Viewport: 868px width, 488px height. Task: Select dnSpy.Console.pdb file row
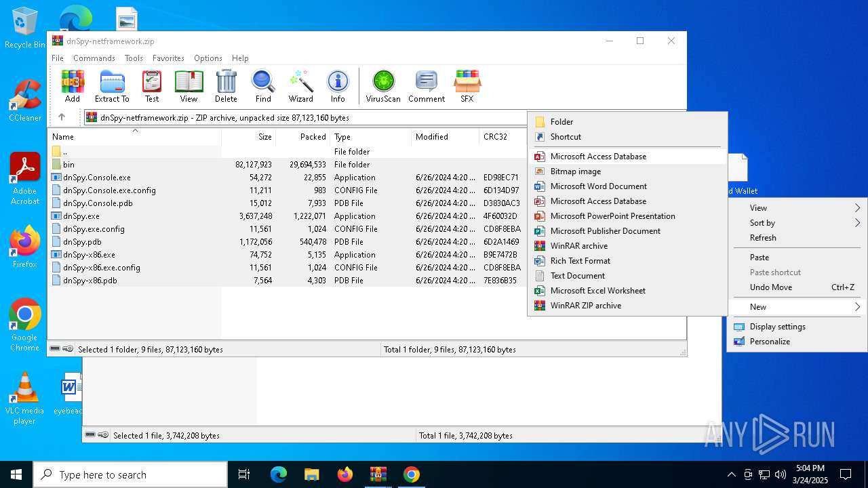coord(287,203)
